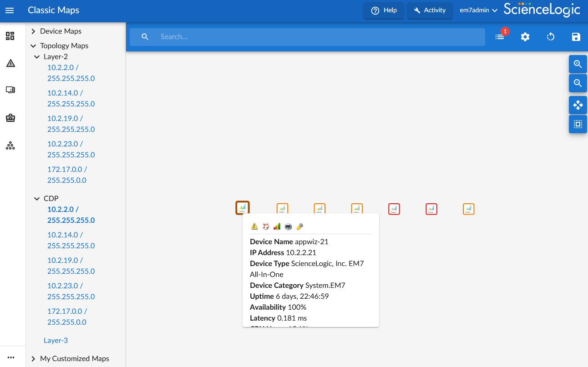Click the Help button
The width and height of the screenshot is (588, 367).
(384, 10)
